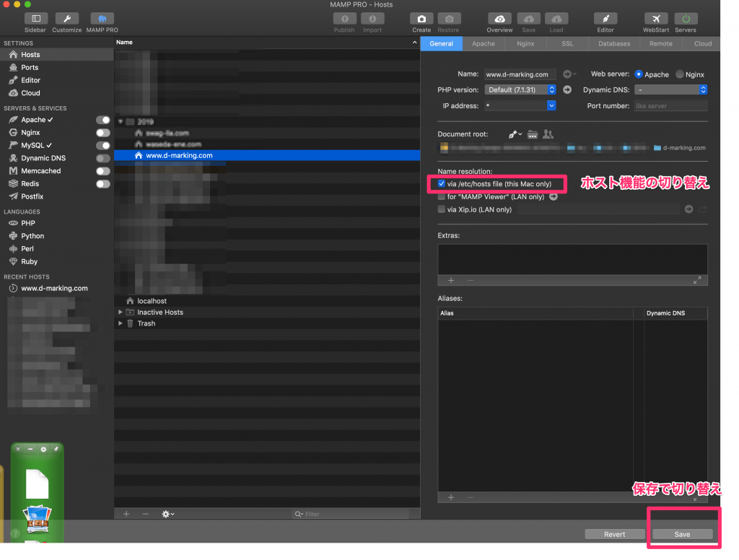This screenshot has width=739, height=560.
Task: Click the host Name input field
Action: coord(520,74)
